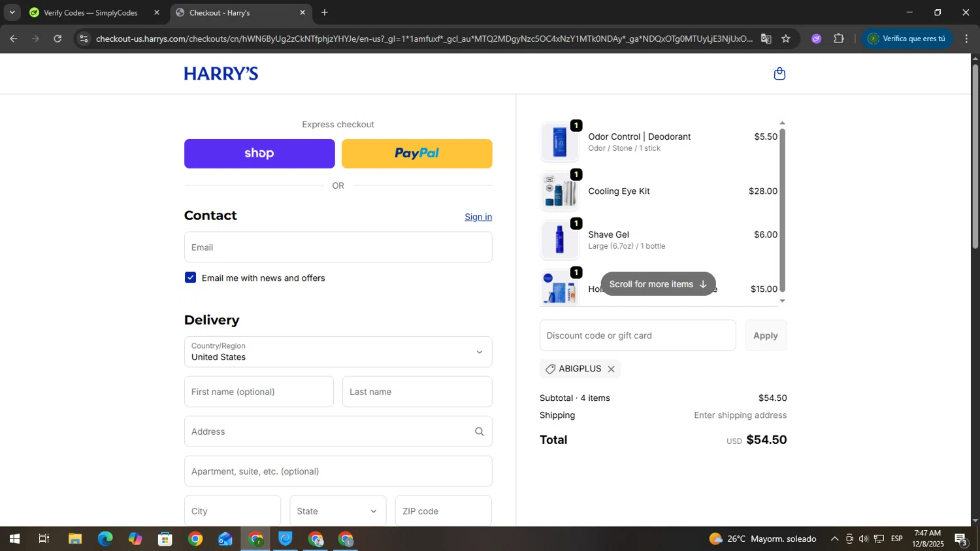
Task: Click the browser back arrow
Action: tap(13, 39)
